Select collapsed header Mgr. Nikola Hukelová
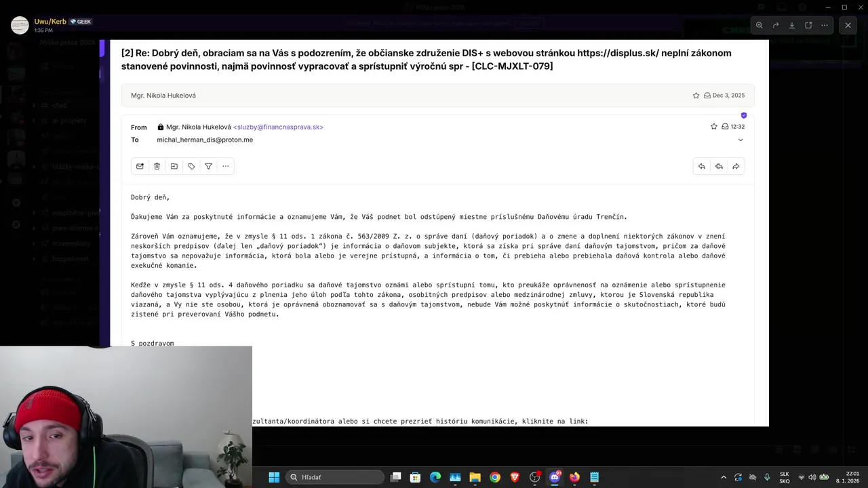The image size is (868, 488). pos(437,96)
